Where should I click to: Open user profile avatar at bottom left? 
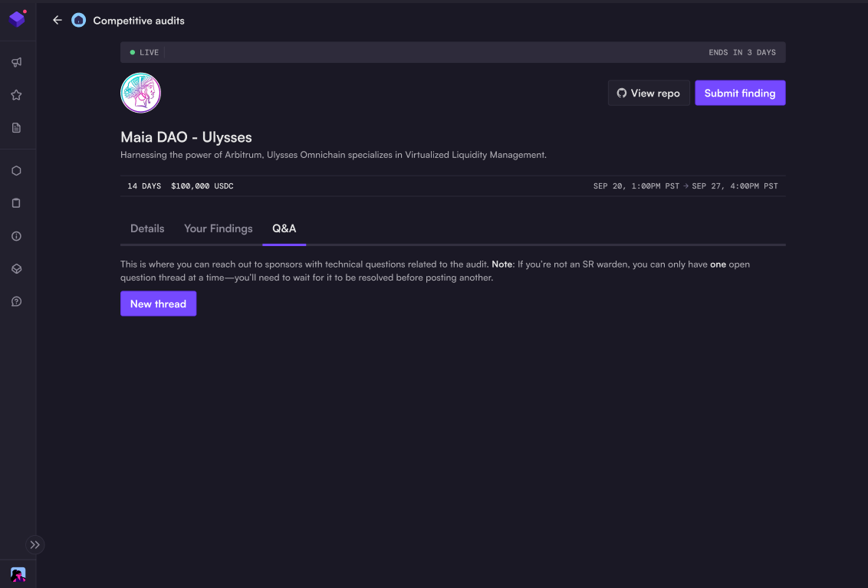pos(18,574)
